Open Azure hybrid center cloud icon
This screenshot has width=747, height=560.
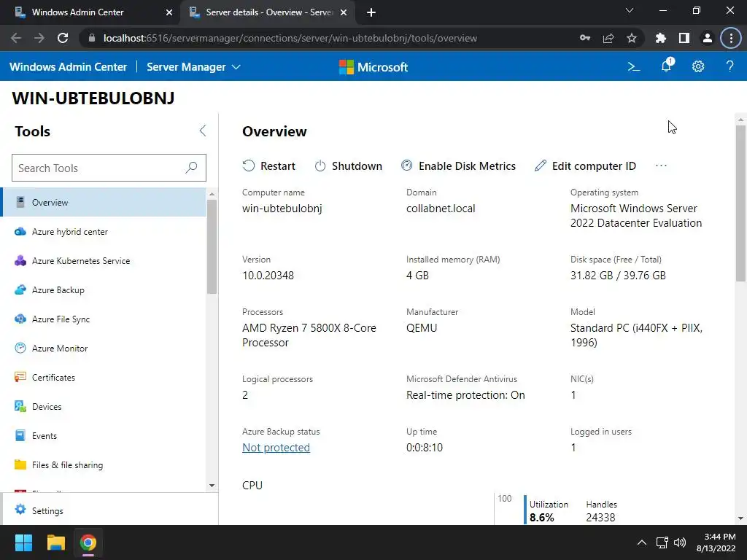(x=20, y=231)
